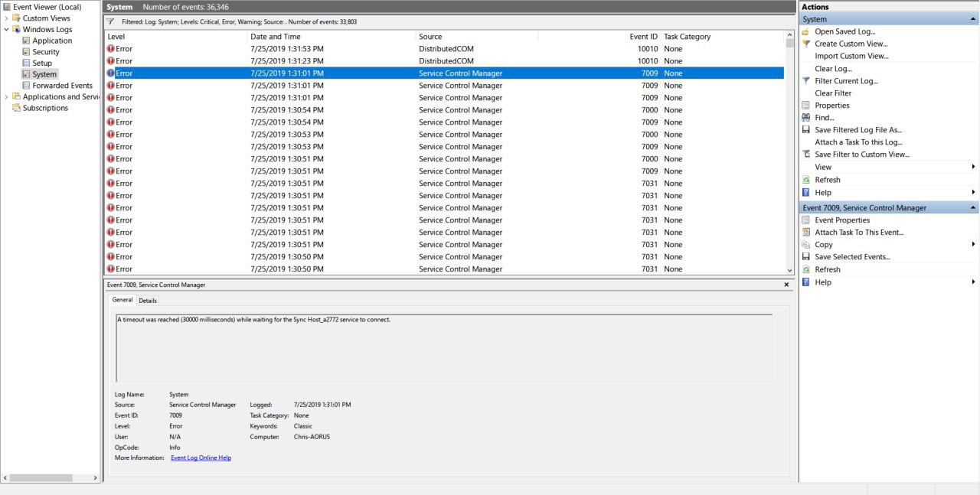
Task: Close the event preview pane
Action: (786, 285)
